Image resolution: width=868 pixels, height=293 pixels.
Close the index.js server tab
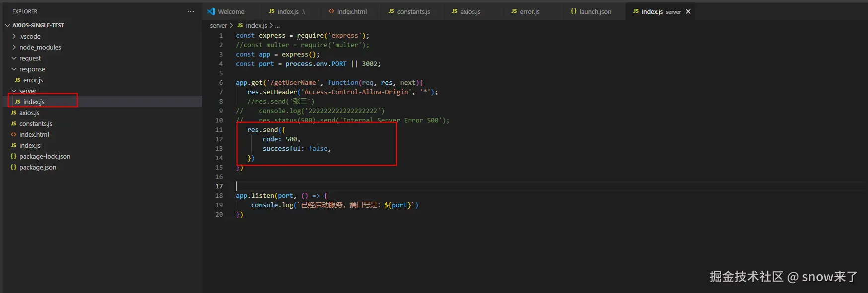688,11
